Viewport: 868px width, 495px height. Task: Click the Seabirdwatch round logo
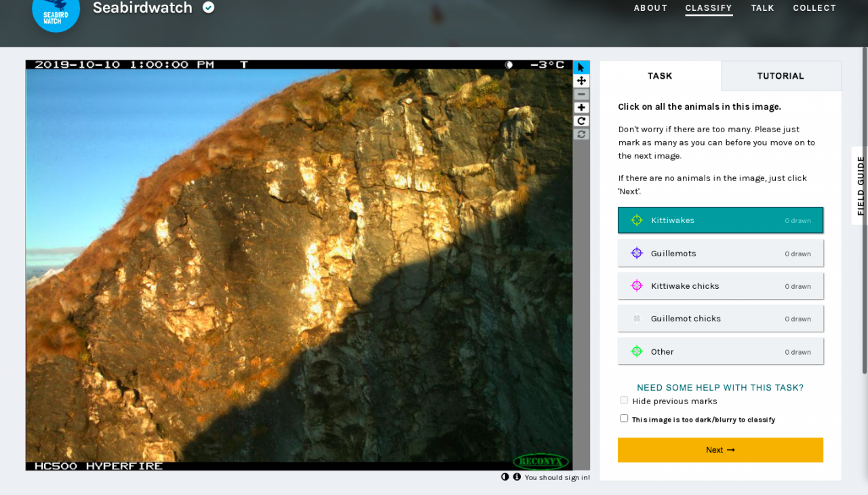tap(56, 9)
